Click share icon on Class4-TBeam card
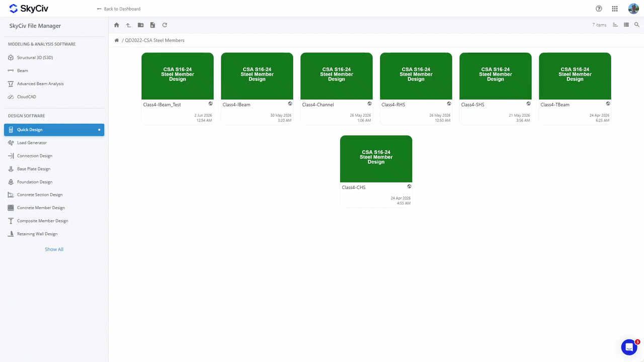The width and height of the screenshot is (644, 362). (x=608, y=104)
